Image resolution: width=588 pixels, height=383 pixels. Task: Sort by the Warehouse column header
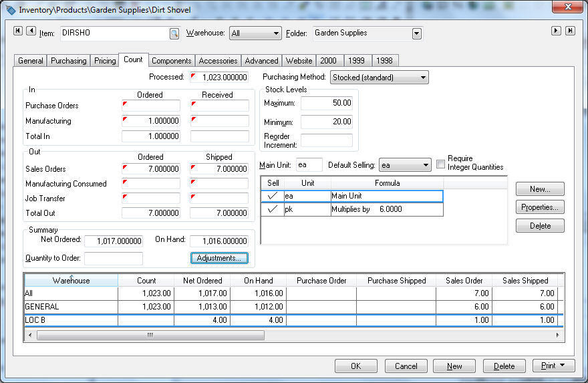(71, 281)
